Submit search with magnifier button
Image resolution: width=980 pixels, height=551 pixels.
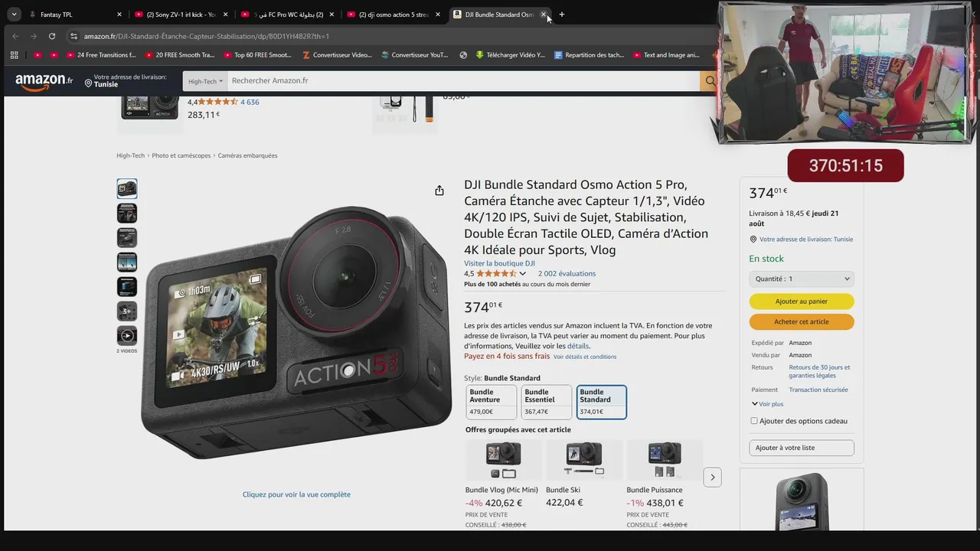point(710,81)
